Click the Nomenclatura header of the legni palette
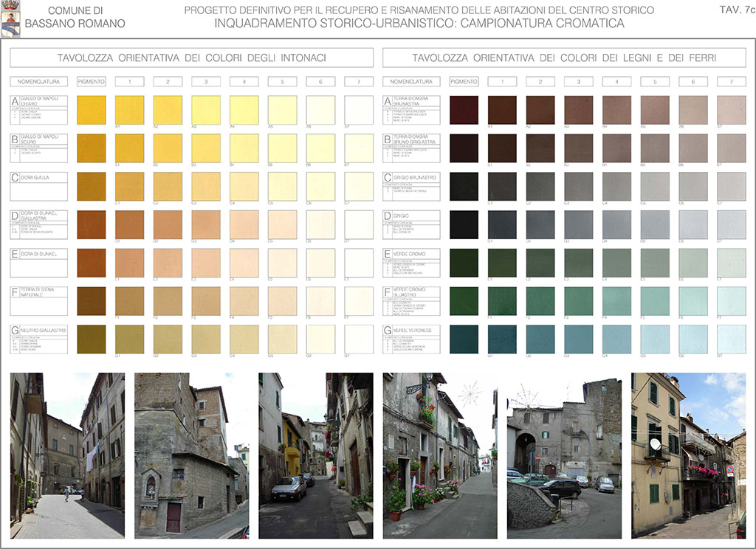The width and height of the screenshot is (756, 549). pos(411,81)
